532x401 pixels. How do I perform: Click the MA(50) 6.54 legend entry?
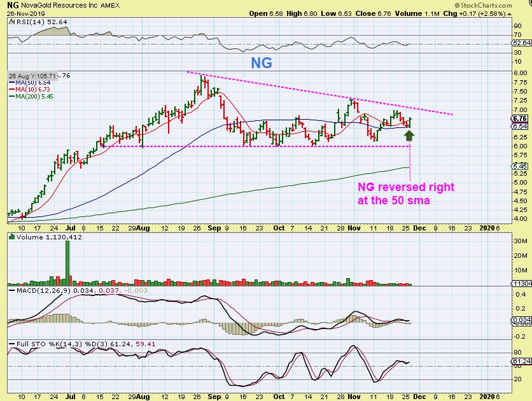click(x=29, y=83)
